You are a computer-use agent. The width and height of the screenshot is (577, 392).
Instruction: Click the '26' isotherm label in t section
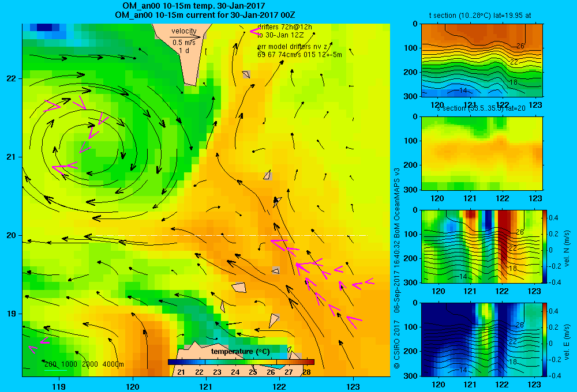(520, 46)
